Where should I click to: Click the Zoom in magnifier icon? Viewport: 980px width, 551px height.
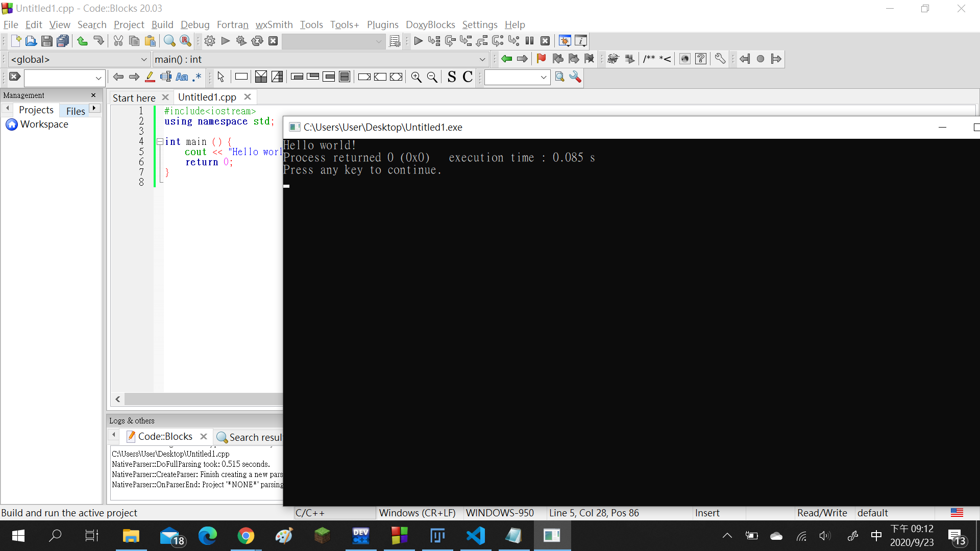click(x=416, y=77)
